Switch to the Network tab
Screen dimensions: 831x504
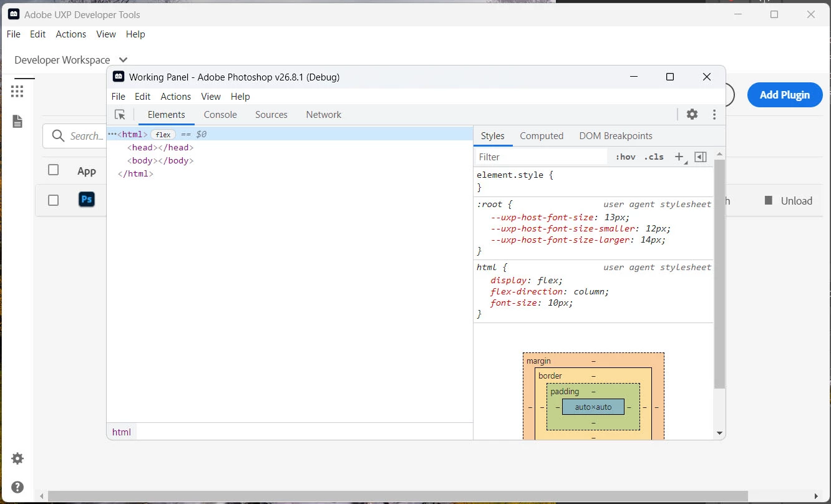(324, 115)
